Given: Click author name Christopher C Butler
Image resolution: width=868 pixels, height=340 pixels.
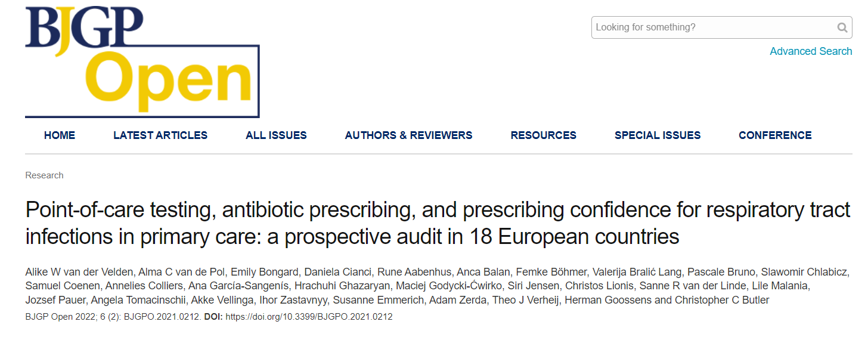Looking at the screenshot, I should point(722,300).
